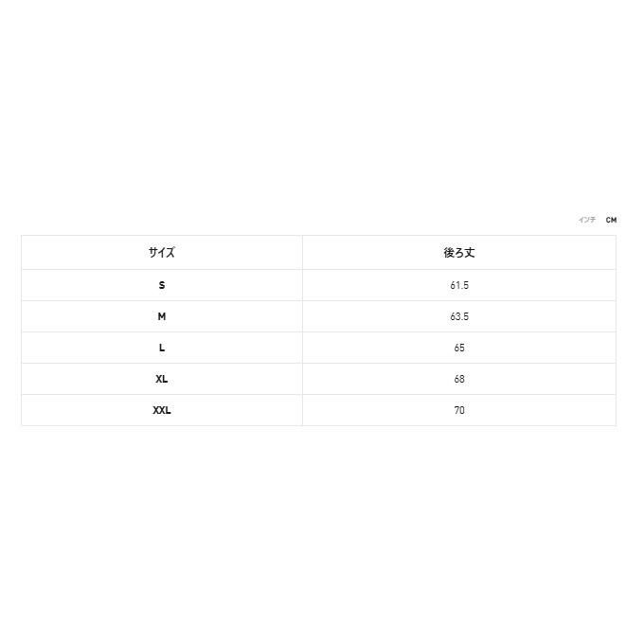Click the 後ろ丈 column header
Viewport: 644px width, 644px height.
coord(459,253)
